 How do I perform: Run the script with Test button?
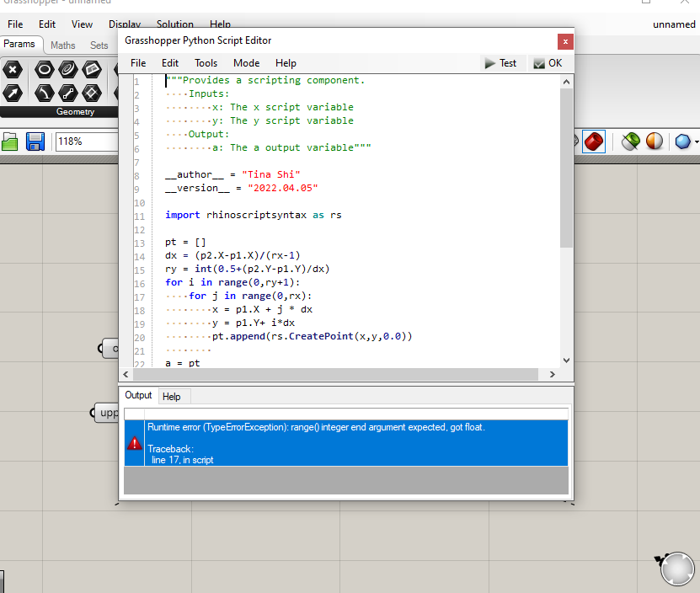pos(501,63)
